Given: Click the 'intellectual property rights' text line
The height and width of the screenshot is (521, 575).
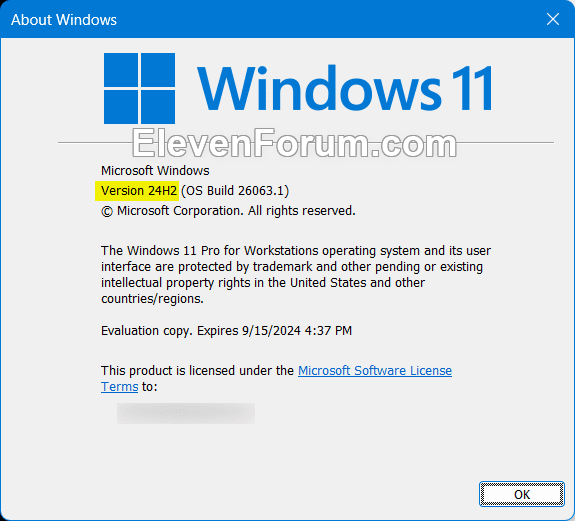Looking at the screenshot, I should 263,283.
